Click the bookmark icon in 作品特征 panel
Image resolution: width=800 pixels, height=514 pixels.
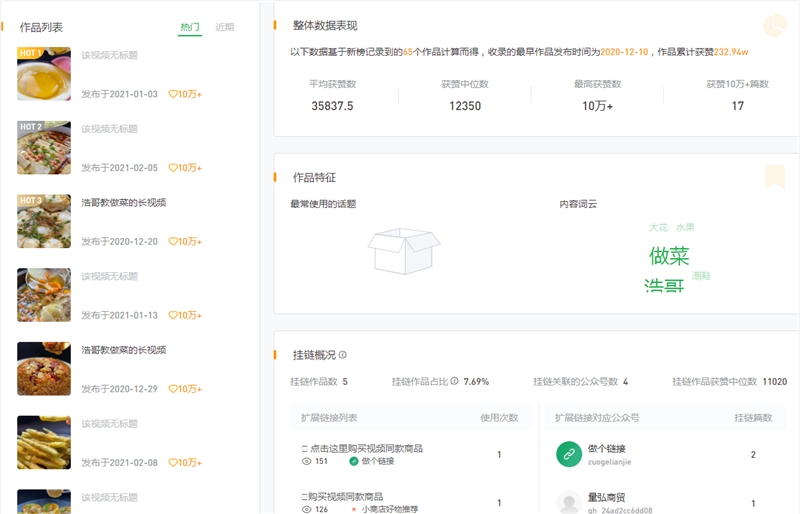(774, 177)
